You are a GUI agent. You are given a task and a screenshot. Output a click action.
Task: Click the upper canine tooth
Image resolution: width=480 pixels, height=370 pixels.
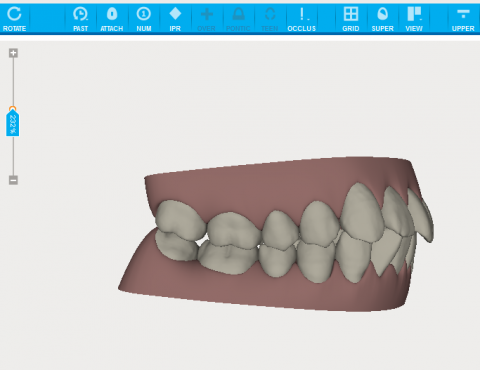pos(363,212)
